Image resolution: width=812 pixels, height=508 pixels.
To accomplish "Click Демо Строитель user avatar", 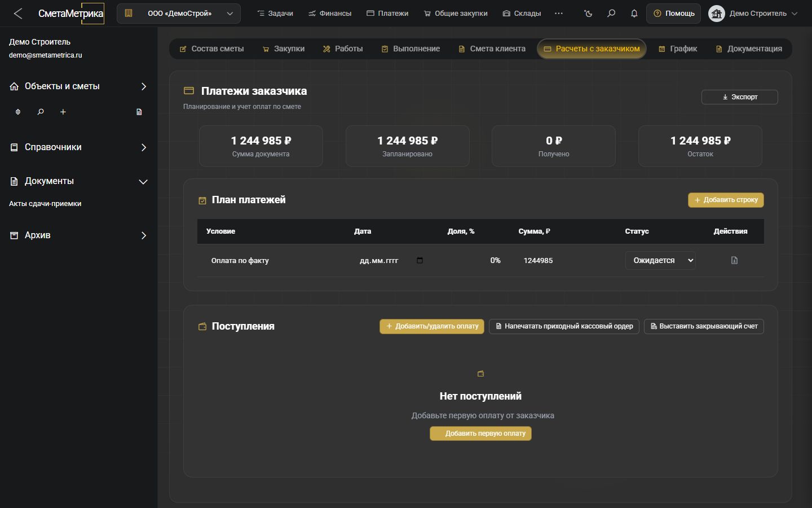I will pos(717,14).
